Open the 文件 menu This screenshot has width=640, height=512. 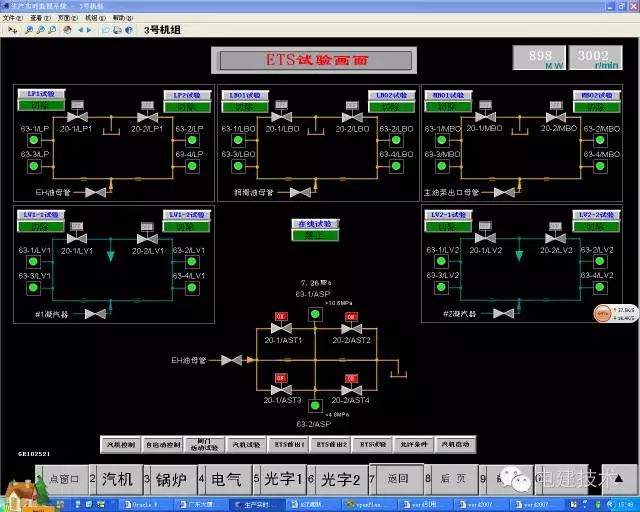coord(9,18)
